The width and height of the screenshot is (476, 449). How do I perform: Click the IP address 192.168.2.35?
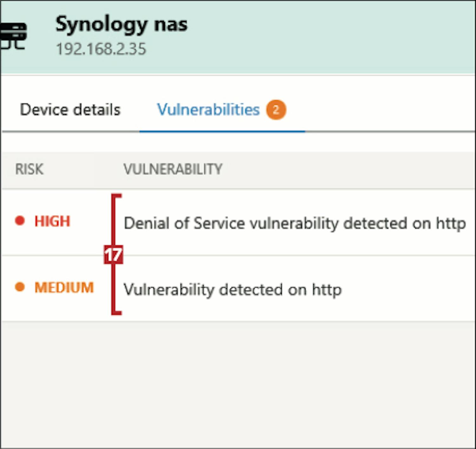coord(101,49)
